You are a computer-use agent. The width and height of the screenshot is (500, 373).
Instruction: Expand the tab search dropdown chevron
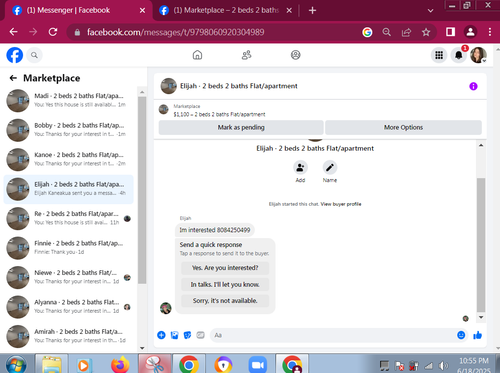click(430, 11)
